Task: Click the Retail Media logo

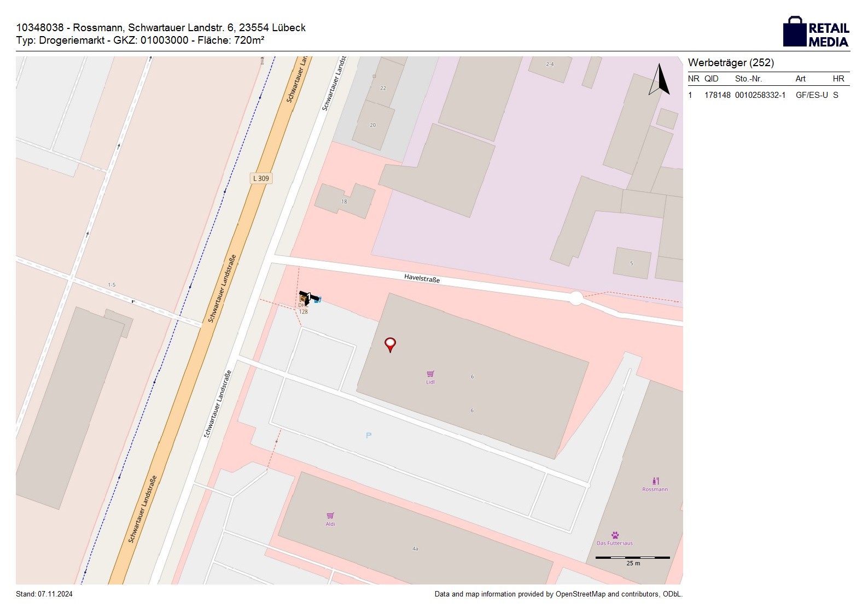Action: [x=815, y=32]
